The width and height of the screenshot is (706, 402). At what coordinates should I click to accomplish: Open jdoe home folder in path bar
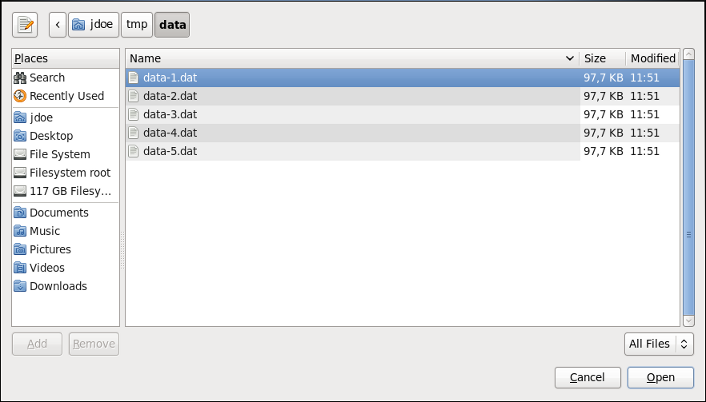pos(93,25)
